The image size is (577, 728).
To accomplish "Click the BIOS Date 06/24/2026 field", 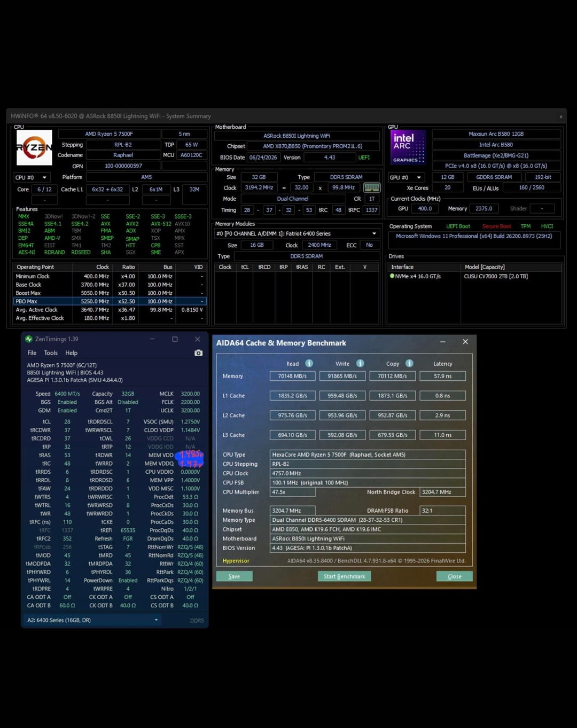I will [263, 158].
